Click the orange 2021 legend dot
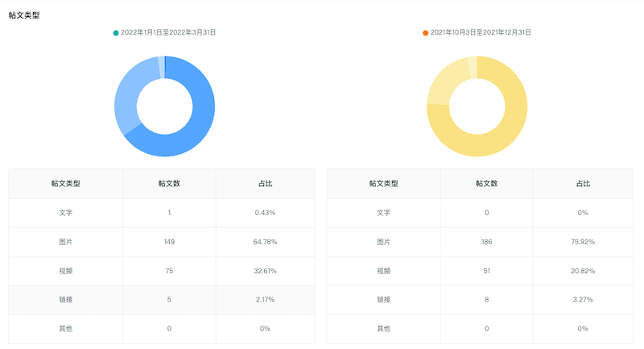The image size is (644, 349). [x=426, y=33]
